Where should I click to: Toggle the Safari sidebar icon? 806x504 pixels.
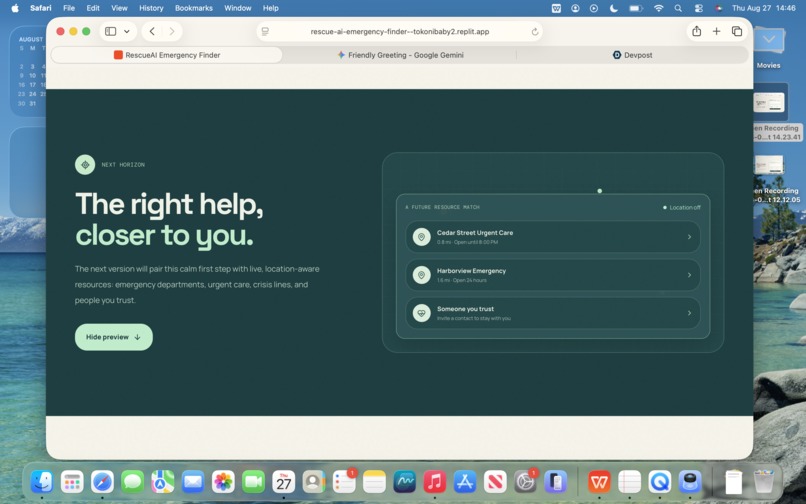pos(111,31)
